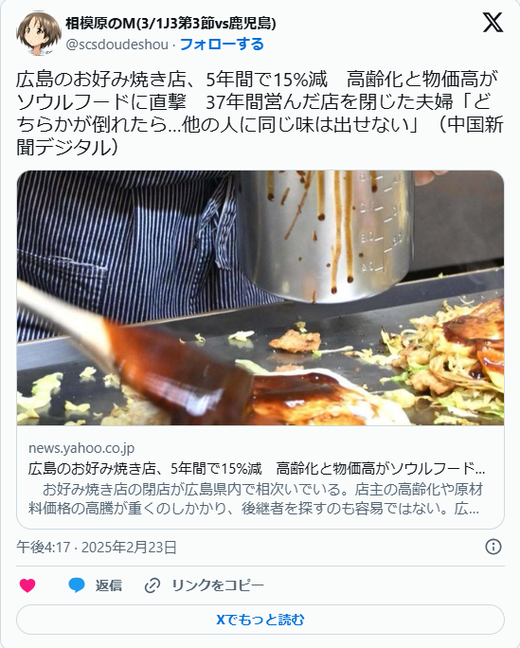Image resolution: width=520 pixels, height=648 pixels.
Task: Click リンクをコピー to copy link
Action: click(x=217, y=586)
